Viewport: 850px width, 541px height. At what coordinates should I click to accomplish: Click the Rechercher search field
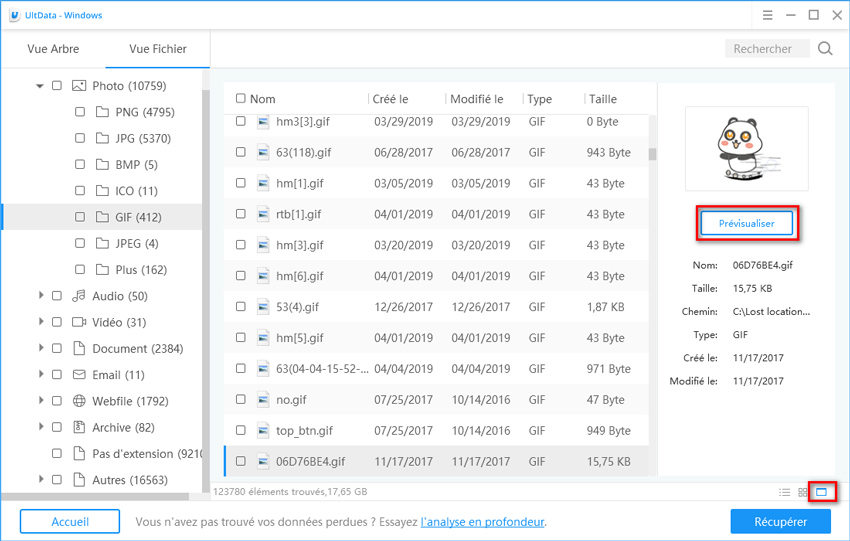pyautogui.click(x=767, y=49)
